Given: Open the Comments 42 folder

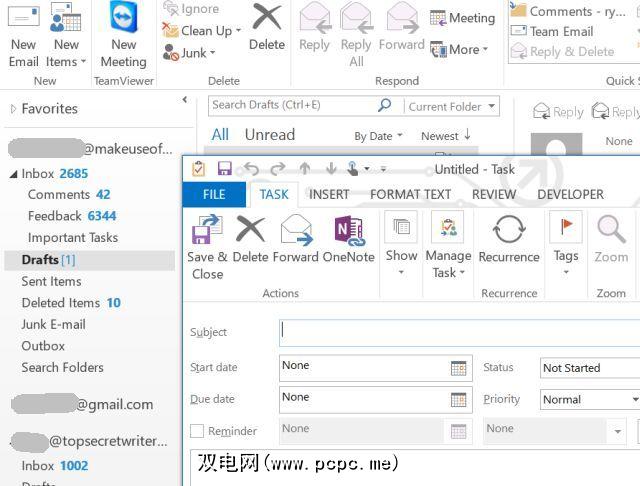Looking at the screenshot, I should tap(69, 195).
